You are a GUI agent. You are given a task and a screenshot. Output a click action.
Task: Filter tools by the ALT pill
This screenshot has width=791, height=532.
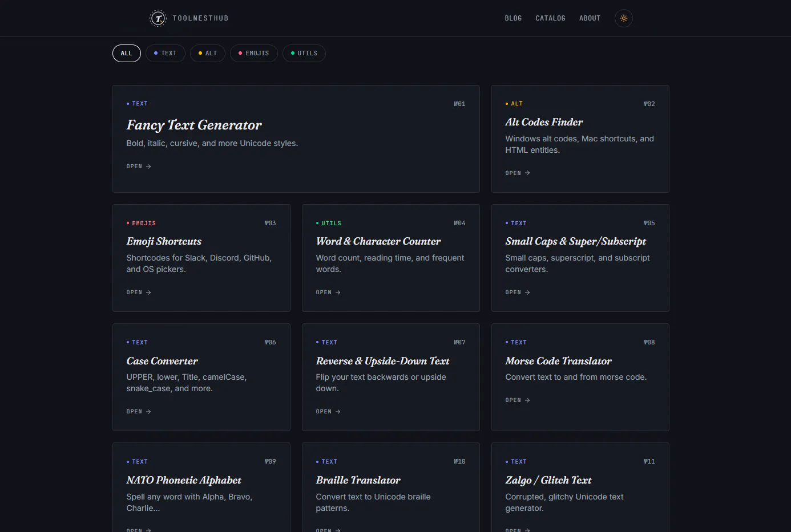tap(208, 53)
